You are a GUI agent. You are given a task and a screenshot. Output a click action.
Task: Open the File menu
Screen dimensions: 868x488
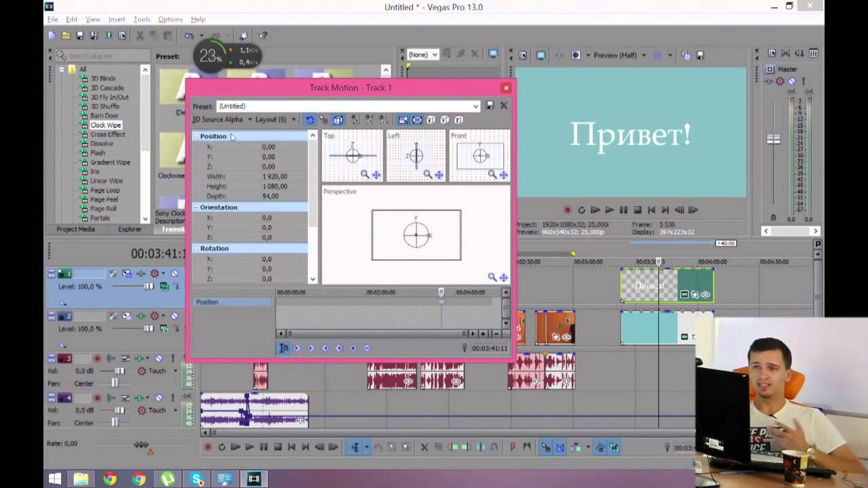tap(52, 20)
